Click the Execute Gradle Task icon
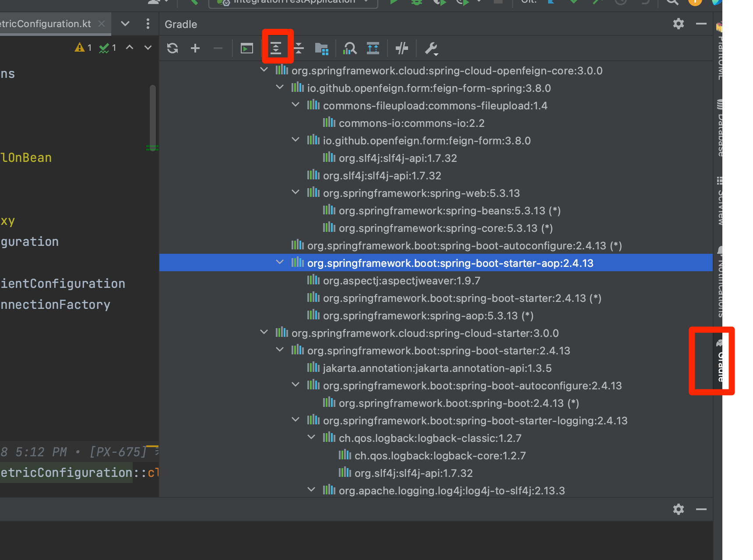The width and height of the screenshot is (753, 560). [x=247, y=48]
